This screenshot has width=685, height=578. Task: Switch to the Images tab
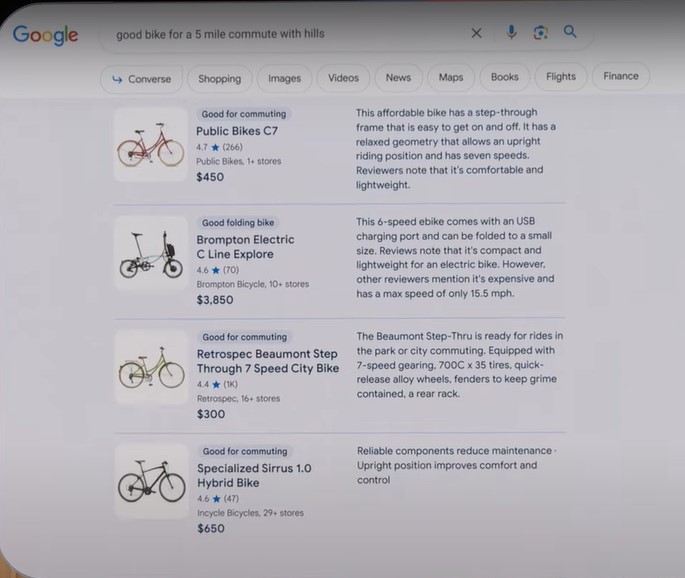point(284,78)
